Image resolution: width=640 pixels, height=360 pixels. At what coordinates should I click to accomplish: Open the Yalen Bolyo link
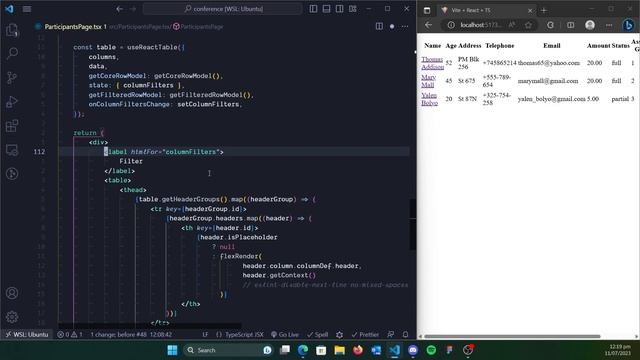pos(429,99)
